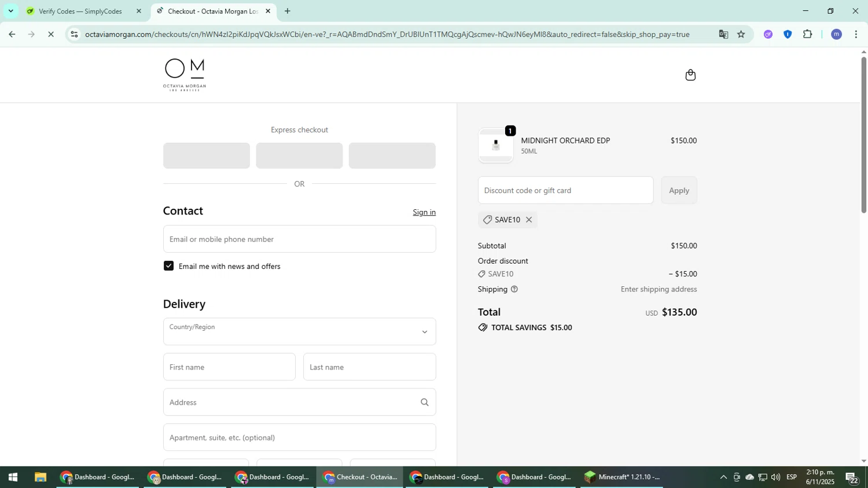Switch to Minecraft 1.21.10 in the taskbar

(622, 478)
